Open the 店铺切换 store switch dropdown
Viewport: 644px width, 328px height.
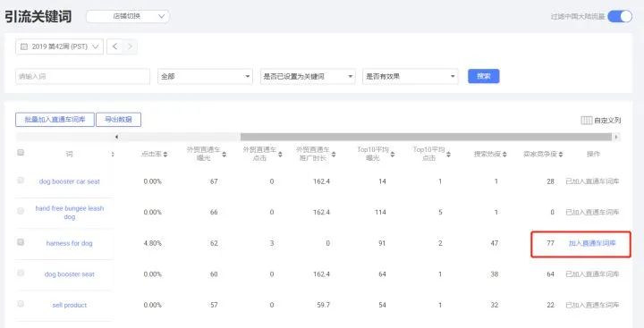(128, 16)
